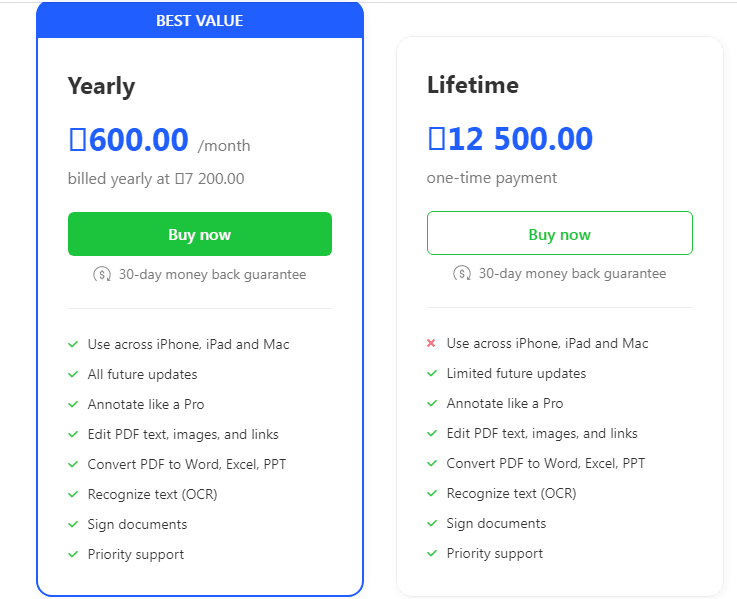
Task: Click the checkmark beside Yearly's iPhone, iPad, Mac
Action: (73, 344)
